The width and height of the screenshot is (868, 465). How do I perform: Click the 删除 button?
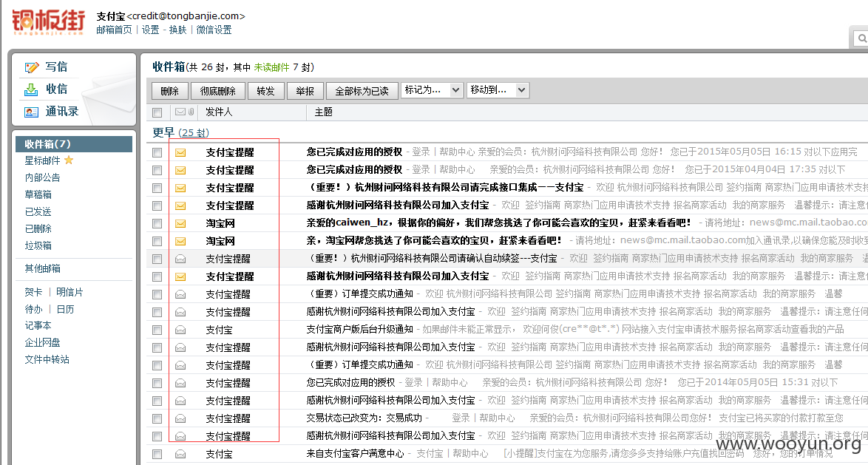(169, 91)
